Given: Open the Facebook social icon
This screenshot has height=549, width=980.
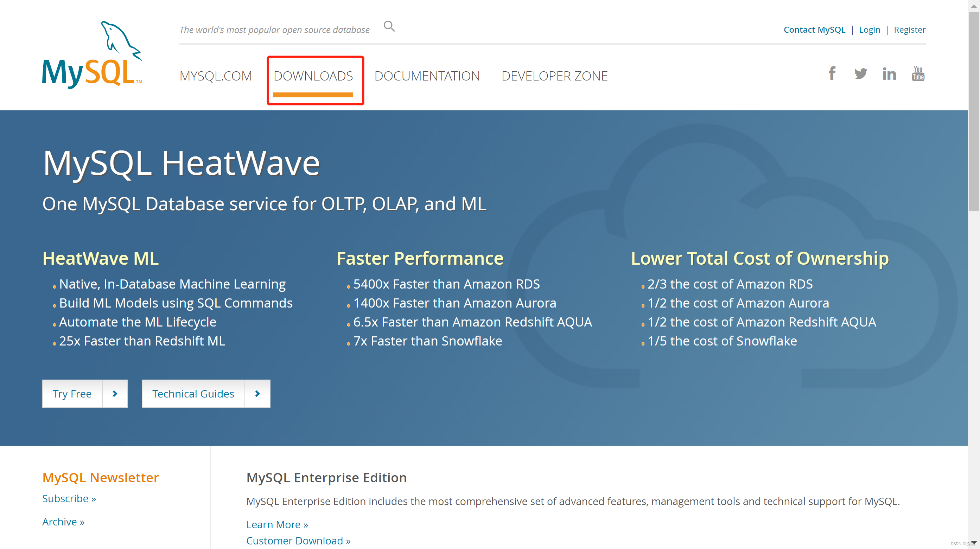Looking at the screenshot, I should pyautogui.click(x=832, y=73).
